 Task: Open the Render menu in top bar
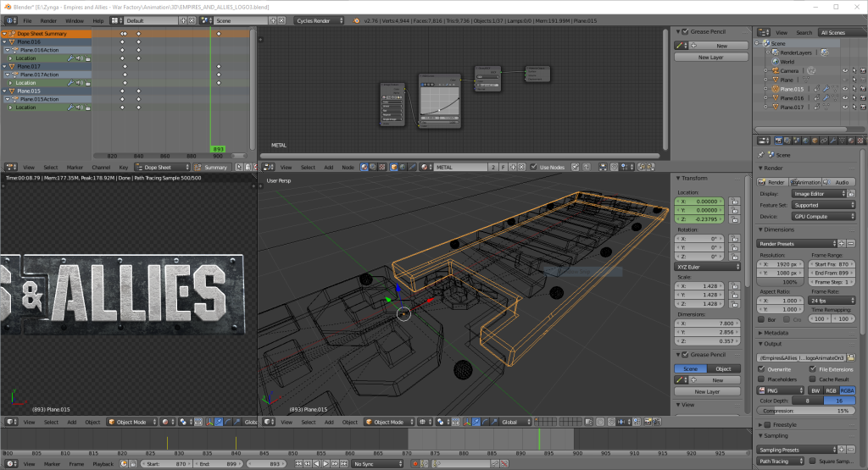(x=48, y=20)
